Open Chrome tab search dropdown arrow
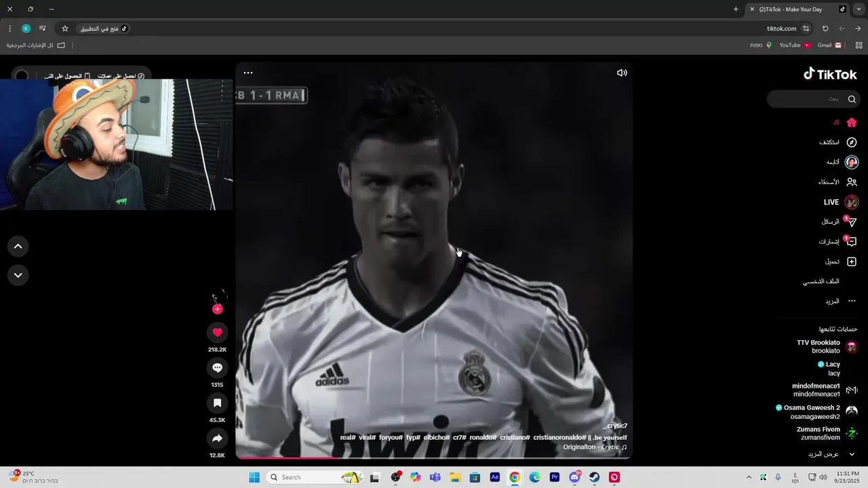Viewport: 868px width, 488px height. [x=859, y=9]
